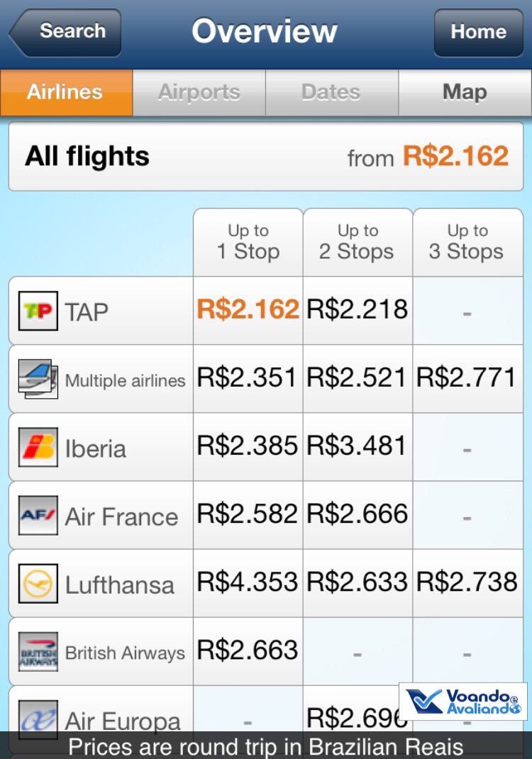Open All flights from R$2.162 row
This screenshot has width=532, height=759.
coord(266,156)
